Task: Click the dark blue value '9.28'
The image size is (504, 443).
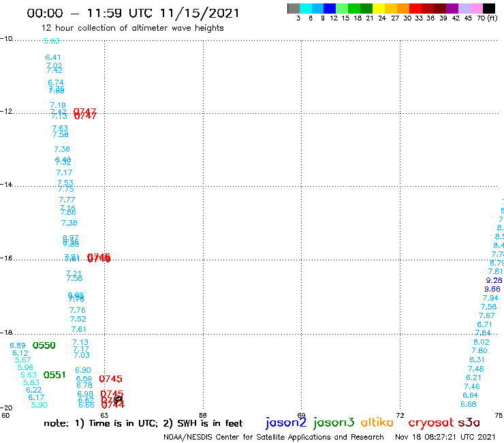Action: click(x=494, y=280)
